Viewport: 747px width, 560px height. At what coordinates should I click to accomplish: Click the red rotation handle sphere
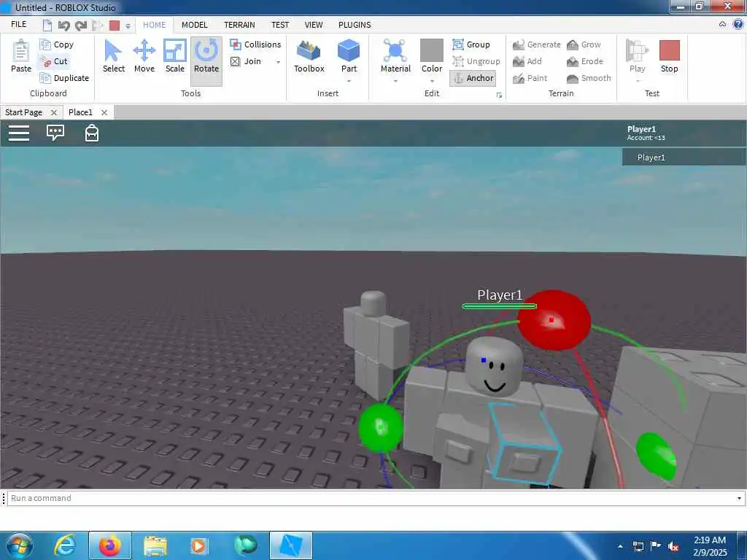554,321
